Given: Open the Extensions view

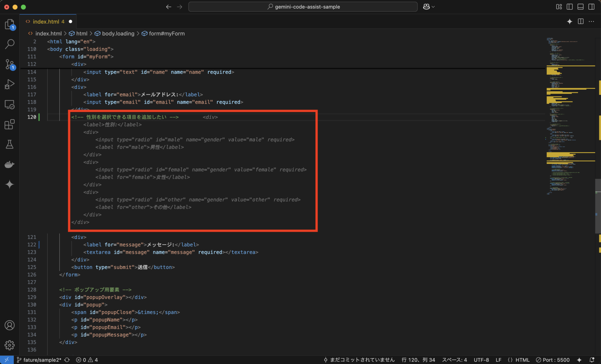Looking at the screenshot, I should [10, 124].
